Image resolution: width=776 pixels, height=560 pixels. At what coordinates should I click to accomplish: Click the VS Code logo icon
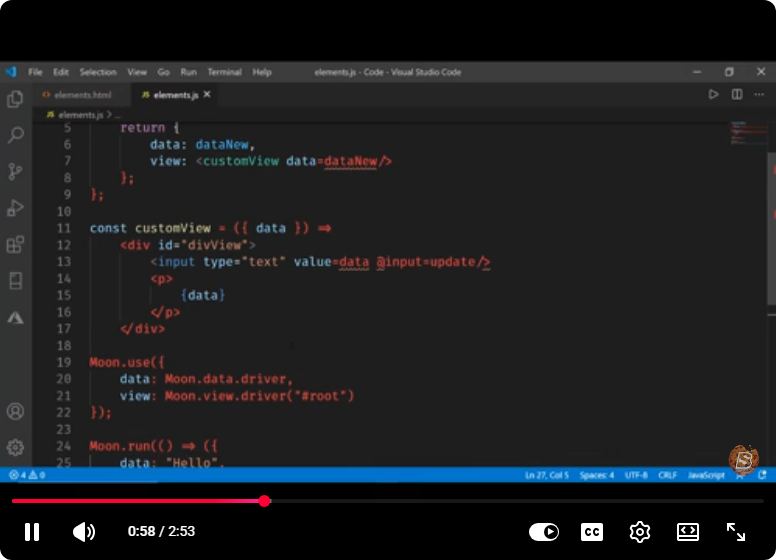coord(11,72)
